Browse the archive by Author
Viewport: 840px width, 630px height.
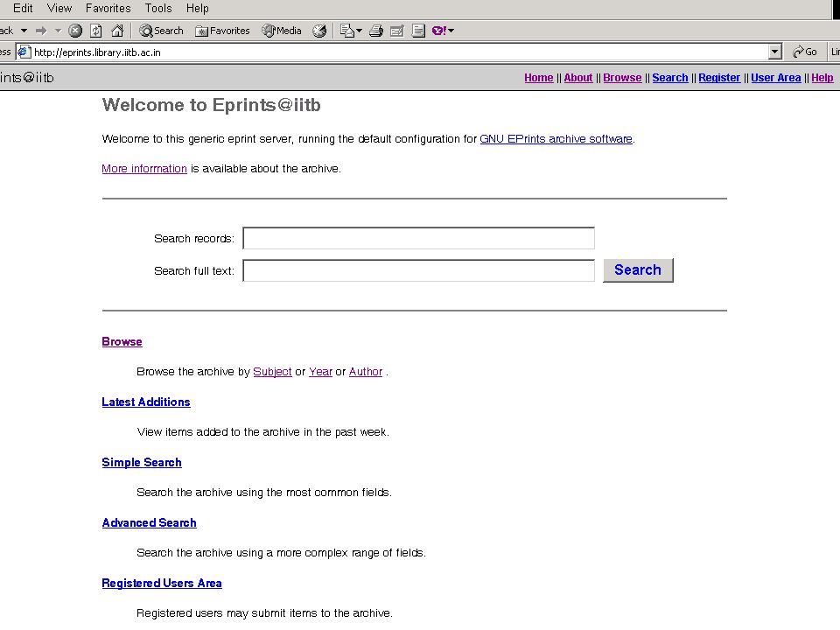click(366, 372)
